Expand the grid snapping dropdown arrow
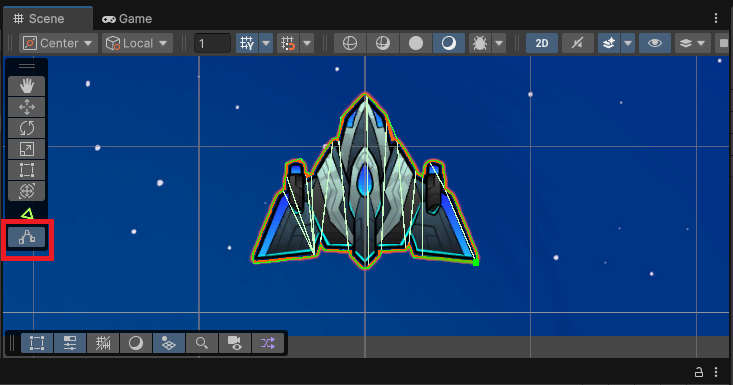 (x=266, y=43)
